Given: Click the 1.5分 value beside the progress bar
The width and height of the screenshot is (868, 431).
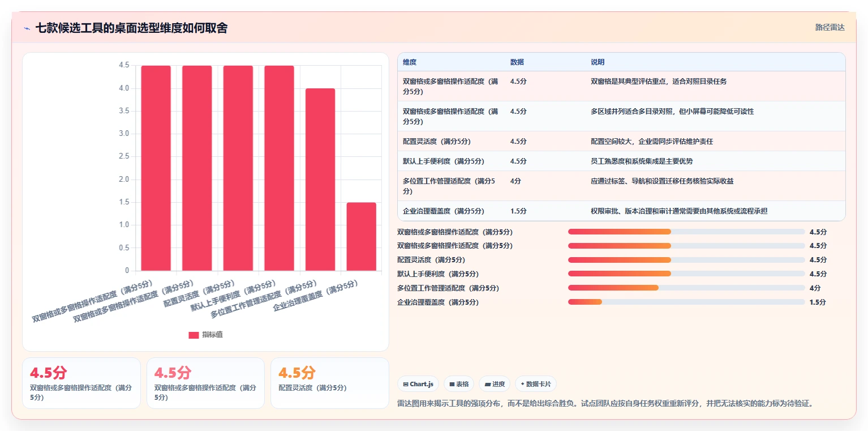Looking at the screenshot, I should pos(818,302).
